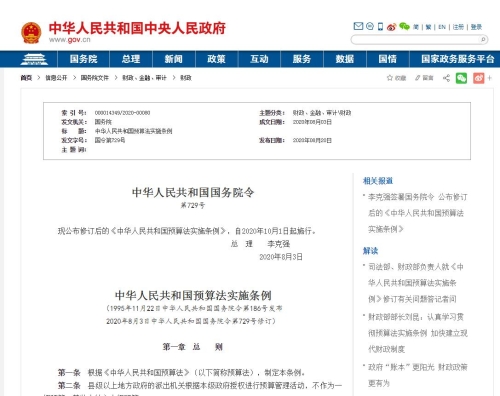Viewport: 500px width, 396px height.
Task: Click the 主题分类 value 财政、金融、审计\财政
Action: tap(322, 113)
